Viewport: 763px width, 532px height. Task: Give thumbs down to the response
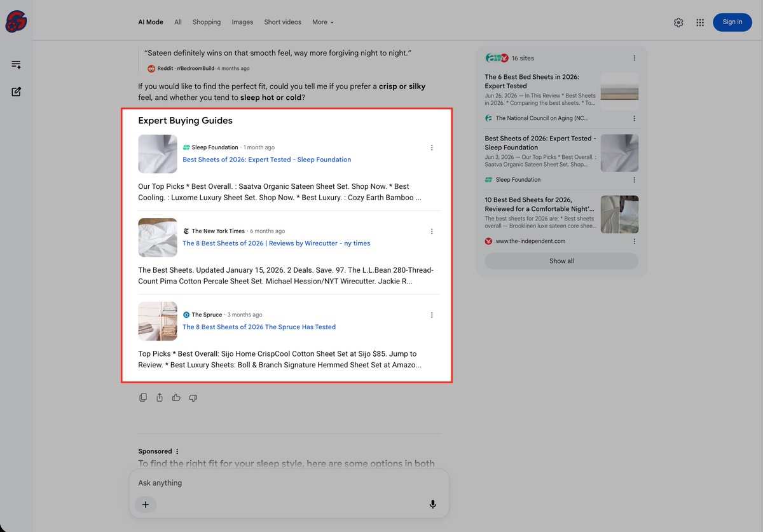coord(193,398)
